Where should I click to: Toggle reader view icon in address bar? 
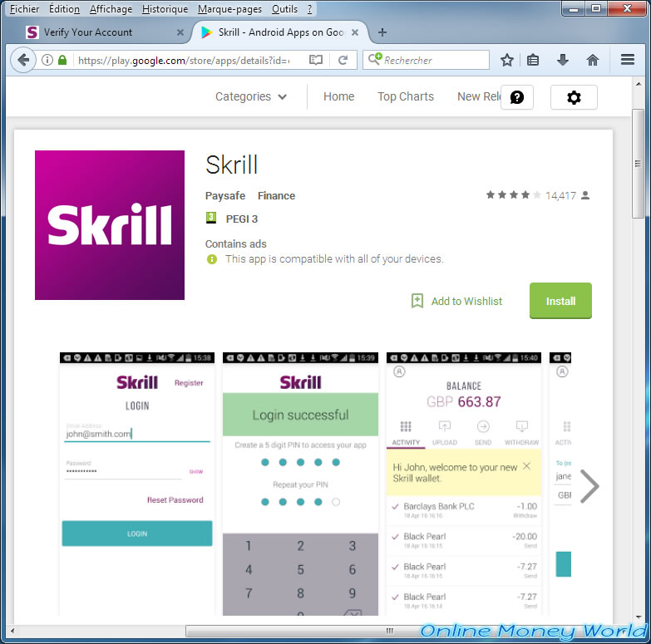[x=316, y=60]
